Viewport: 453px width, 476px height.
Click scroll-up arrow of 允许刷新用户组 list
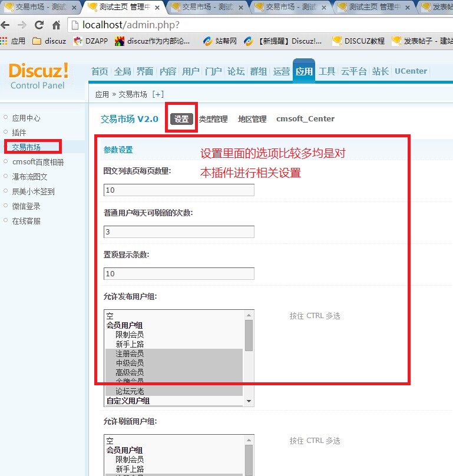pos(249,440)
